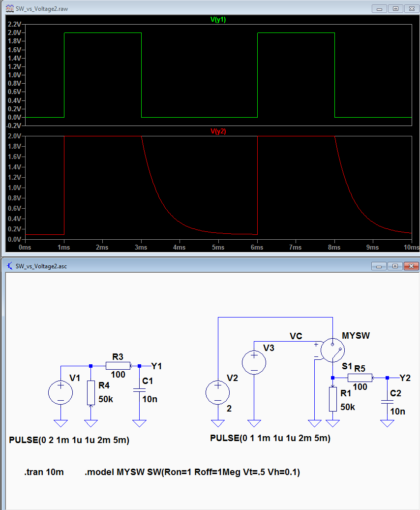The image size is (420, 510).
Task: Click the SW_vs_Voltage2.raw title text
Action: click(x=42, y=9)
